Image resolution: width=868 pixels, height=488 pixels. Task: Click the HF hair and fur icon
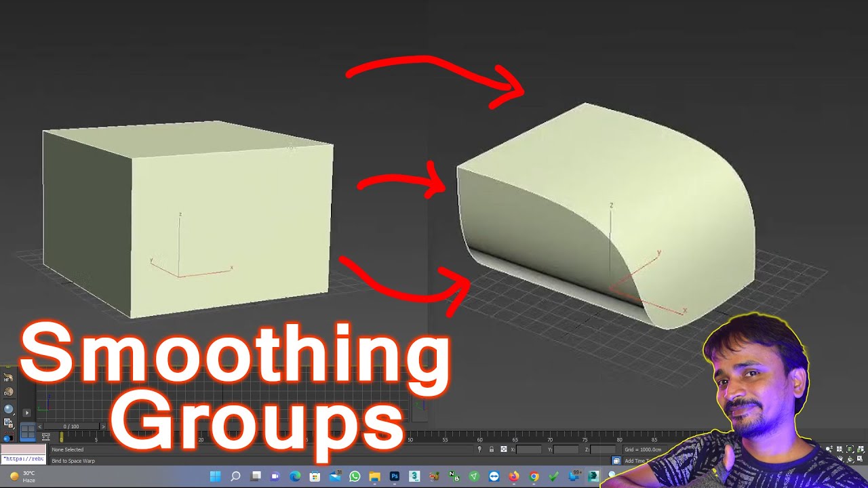[x=8, y=379]
